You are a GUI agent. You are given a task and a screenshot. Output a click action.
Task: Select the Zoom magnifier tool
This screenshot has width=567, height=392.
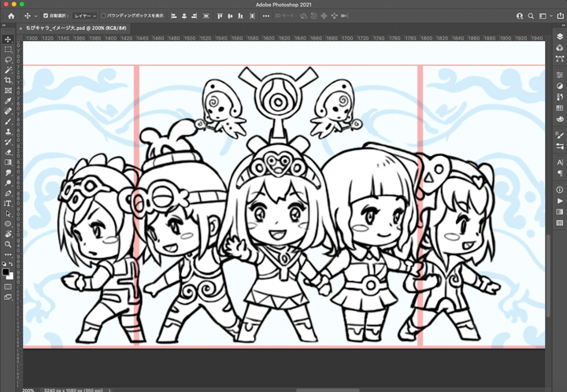point(8,244)
